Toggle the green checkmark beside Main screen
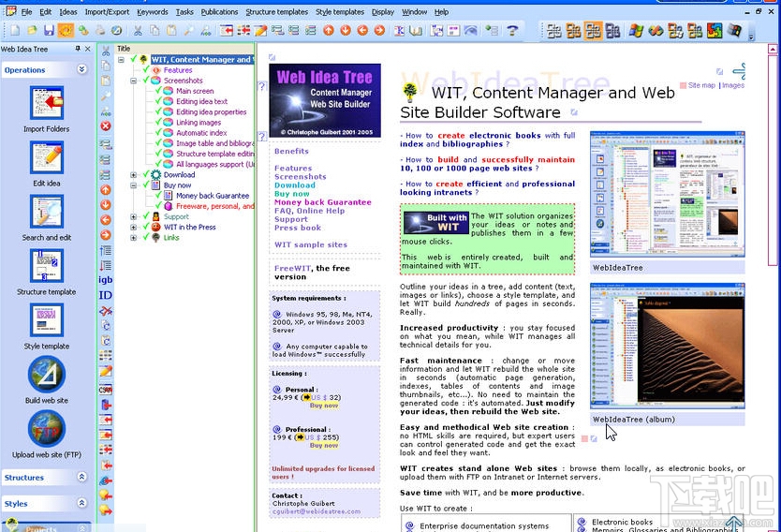 click(x=158, y=91)
